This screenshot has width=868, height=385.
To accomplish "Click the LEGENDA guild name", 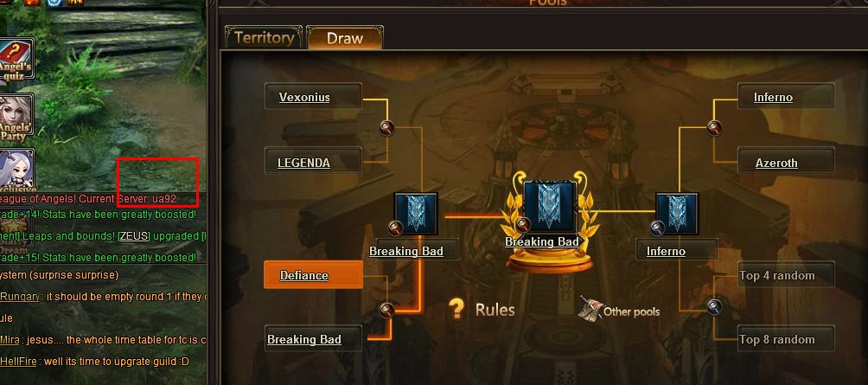I will point(303,163).
